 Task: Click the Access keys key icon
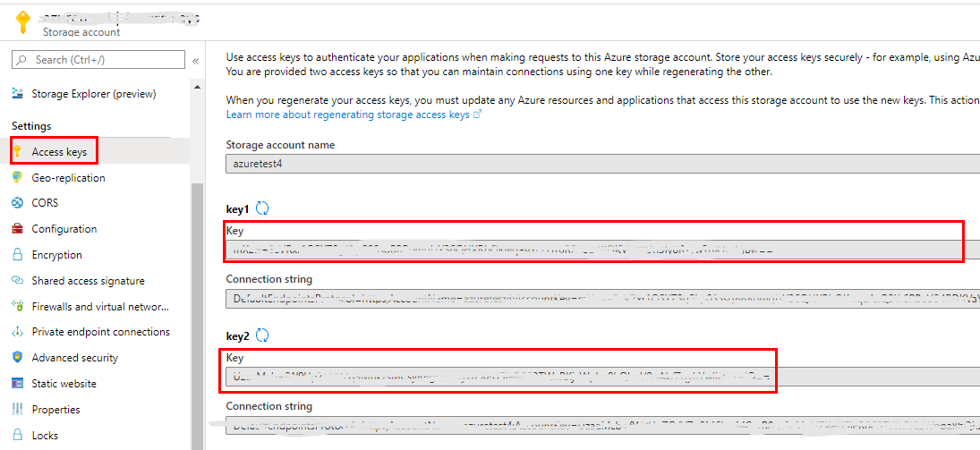[18, 151]
